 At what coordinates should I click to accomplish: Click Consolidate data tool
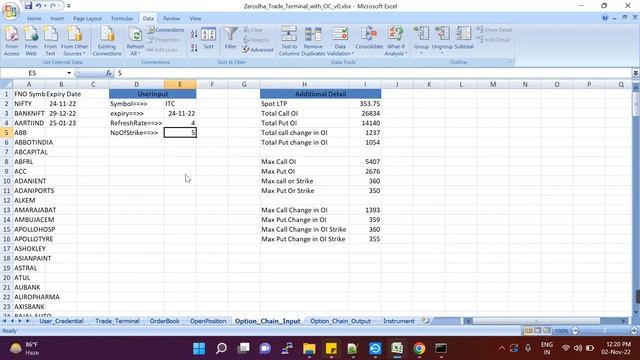(369, 38)
